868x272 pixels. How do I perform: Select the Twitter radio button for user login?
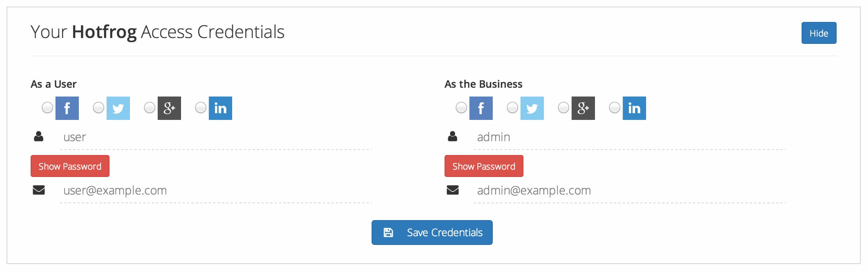99,107
